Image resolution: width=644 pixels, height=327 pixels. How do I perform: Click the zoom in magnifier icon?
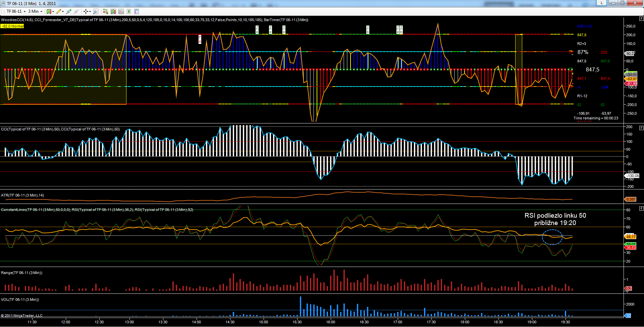click(x=69, y=11)
